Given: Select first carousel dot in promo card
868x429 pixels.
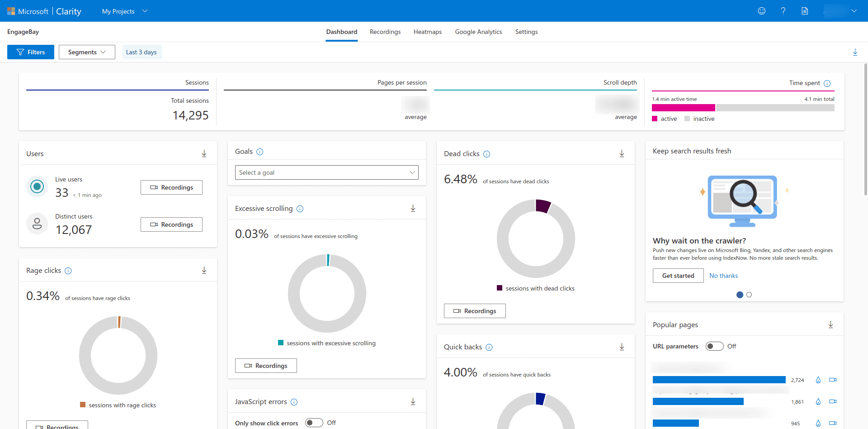Looking at the screenshot, I should click(x=740, y=295).
